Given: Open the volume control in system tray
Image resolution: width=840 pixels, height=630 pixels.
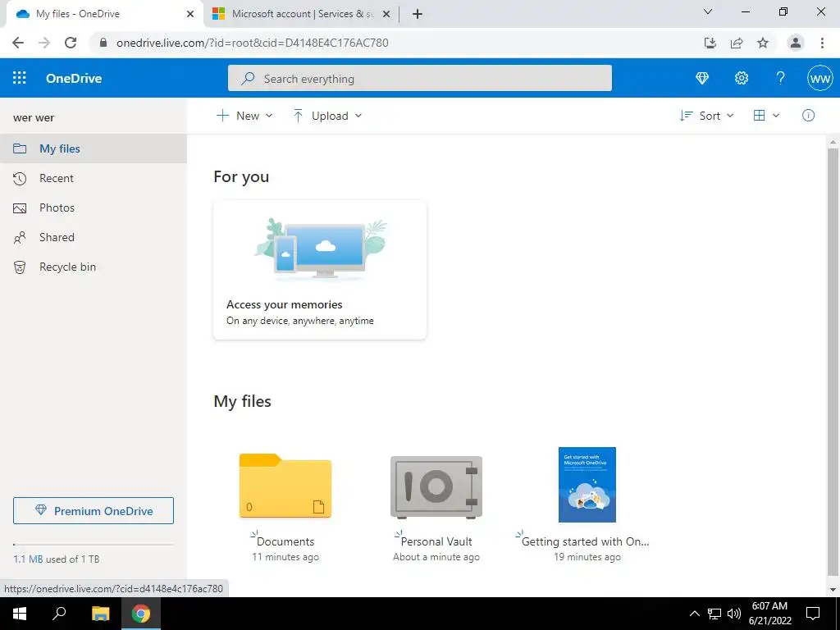Looking at the screenshot, I should click(734, 614).
